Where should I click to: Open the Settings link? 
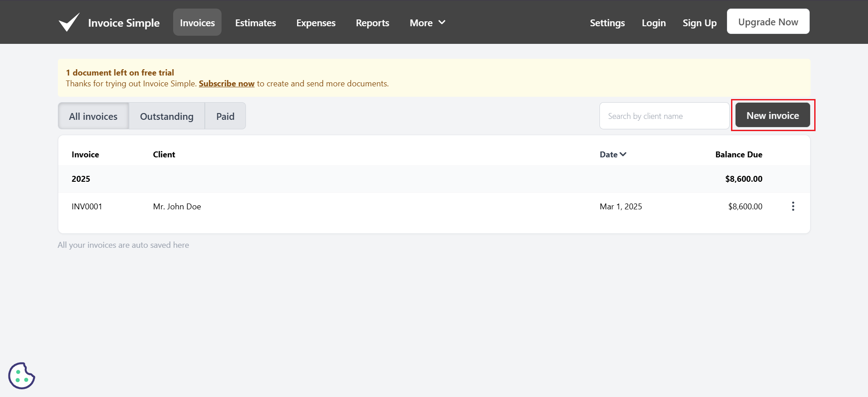coord(607,23)
